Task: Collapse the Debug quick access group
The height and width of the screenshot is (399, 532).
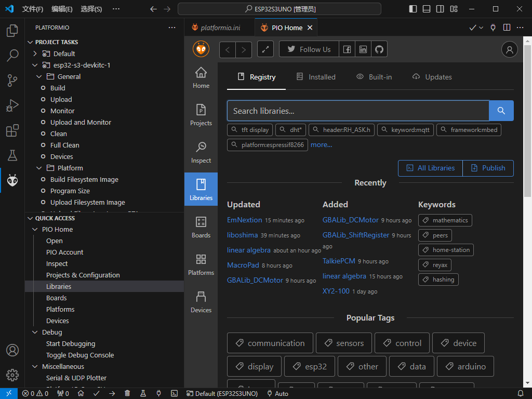Action: [x=35, y=332]
